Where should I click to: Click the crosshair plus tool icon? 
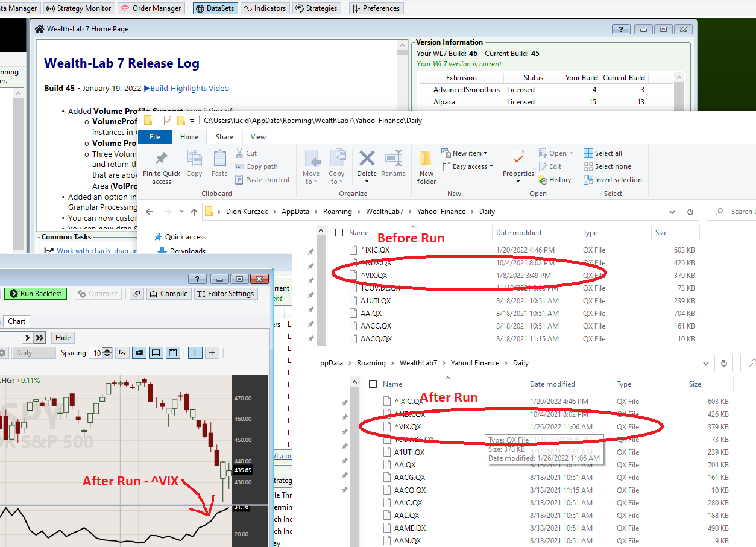212,353
